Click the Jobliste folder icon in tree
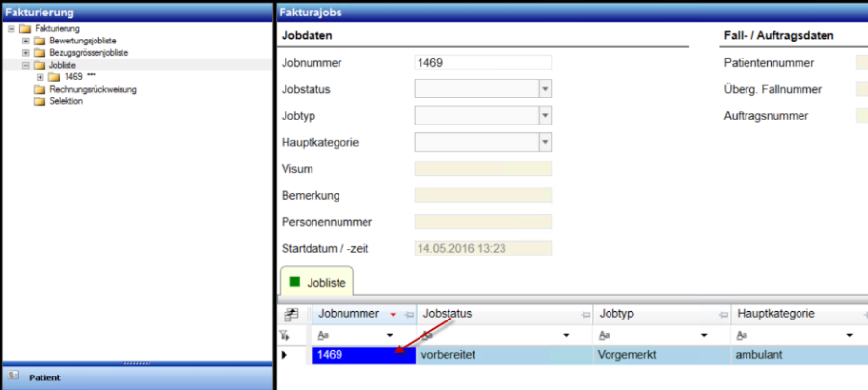Viewport: 868px width, 390px height. [39, 65]
